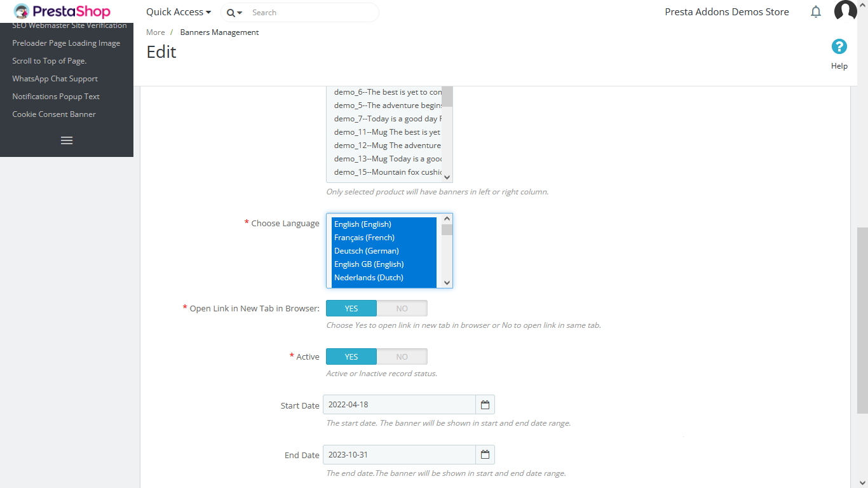Open Scroll to Top of Page menu
This screenshot has height=488, width=868.
50,61
